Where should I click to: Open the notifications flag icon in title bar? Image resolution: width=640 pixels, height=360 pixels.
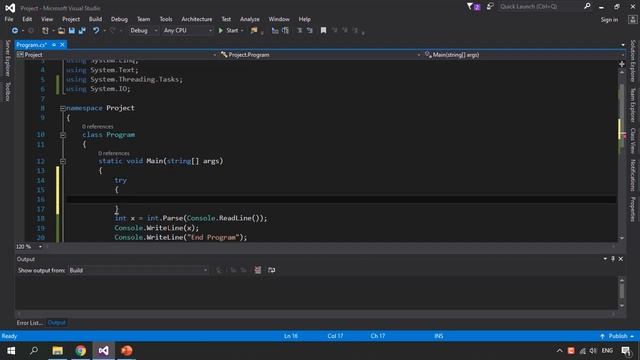[473, 7]
